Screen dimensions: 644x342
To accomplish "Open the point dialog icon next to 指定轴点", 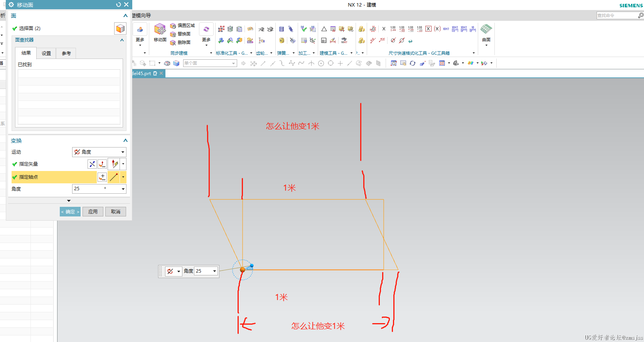I will (102, 177).
